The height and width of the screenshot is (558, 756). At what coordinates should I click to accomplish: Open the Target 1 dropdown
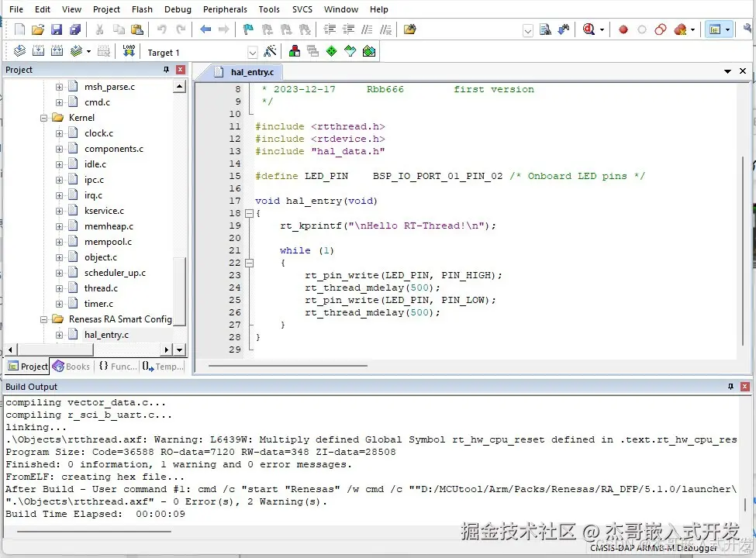pos(253,53)
